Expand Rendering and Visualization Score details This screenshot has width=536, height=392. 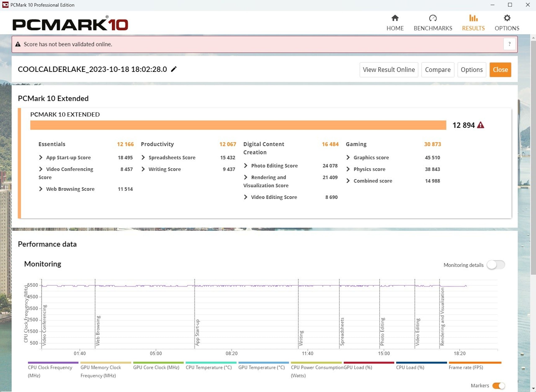click(246, 177)
